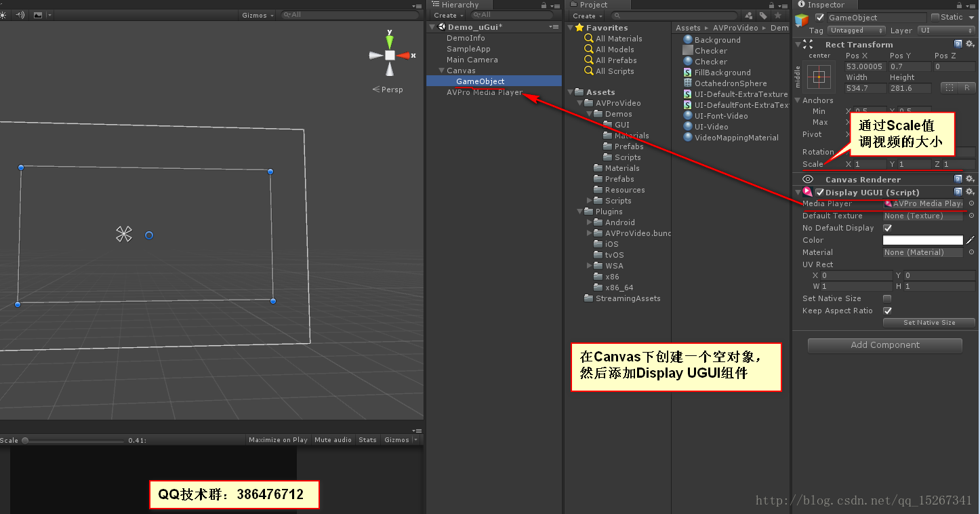Toggle scene audio speaker icon in Scene toolbar
Image resolution: width=980 pixels, height=514 pixels.
pyautogui.click(x=20, y=15)
